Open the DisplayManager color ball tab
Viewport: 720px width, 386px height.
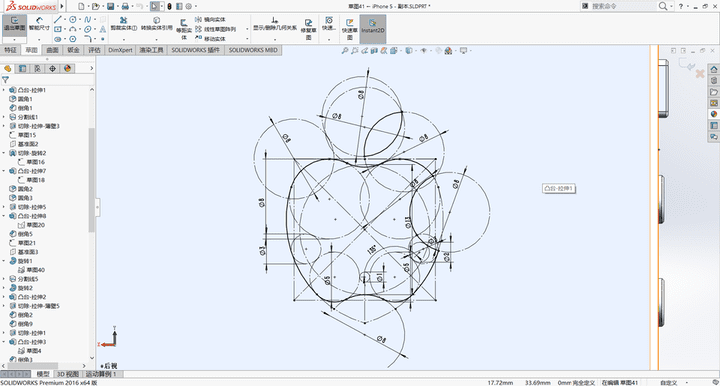point(68,68)
